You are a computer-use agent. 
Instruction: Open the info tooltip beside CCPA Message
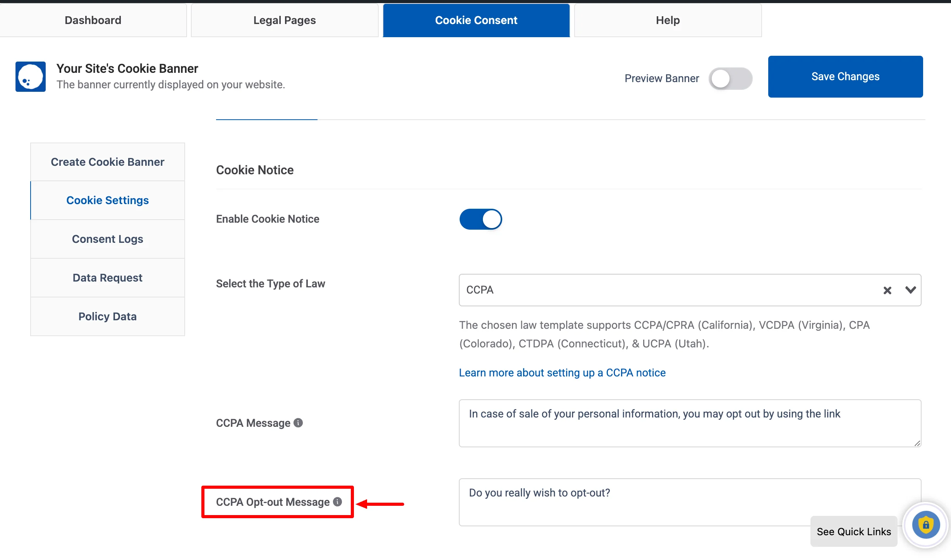(x=298, y=423)
